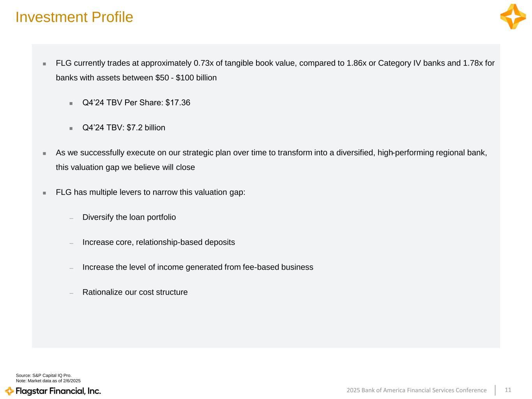
Task: Click the slide page number 11
Action: (508, 390)
